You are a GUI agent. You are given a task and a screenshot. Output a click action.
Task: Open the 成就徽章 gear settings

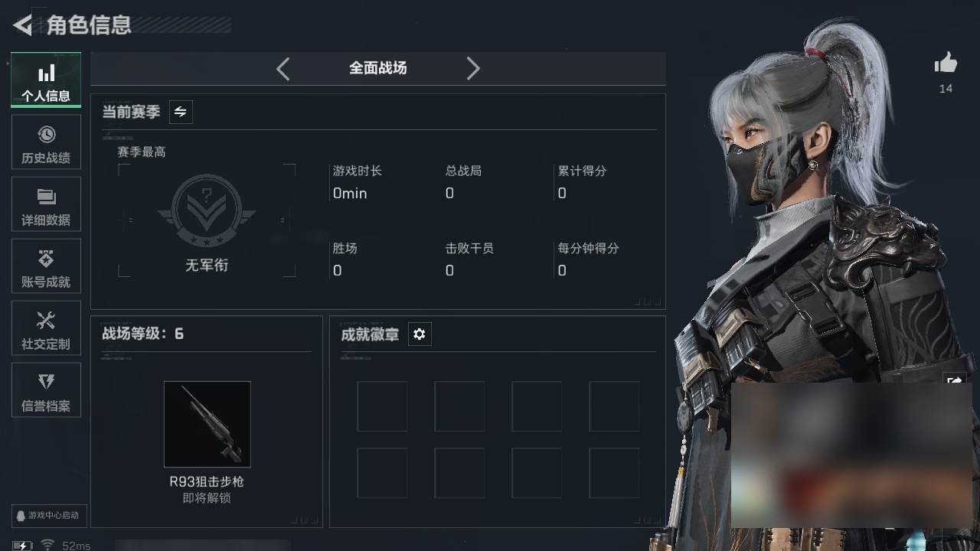(x=419, y=334)
